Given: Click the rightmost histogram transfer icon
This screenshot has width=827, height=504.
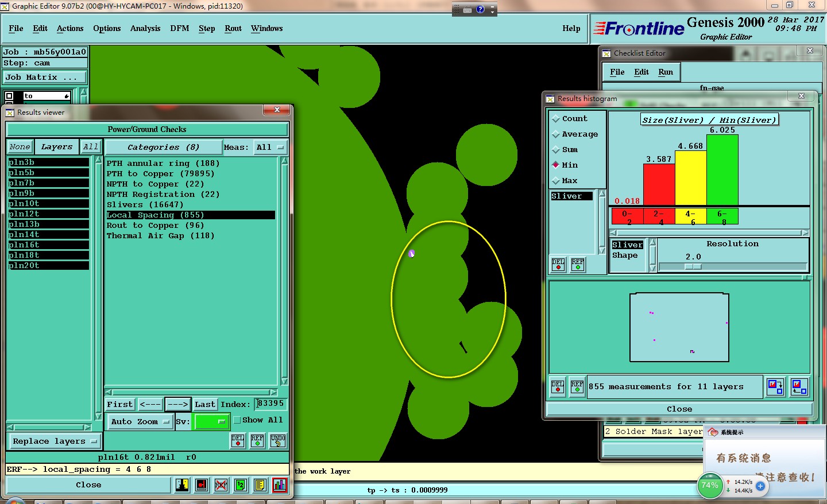Looking at the screenshot, I should [799, 387].
